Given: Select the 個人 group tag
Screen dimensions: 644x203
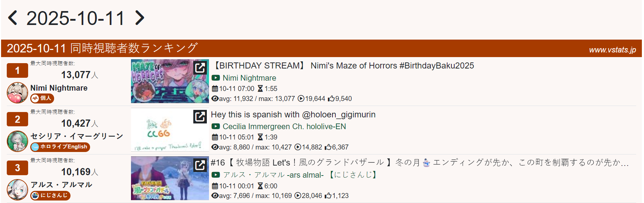Looking at the screenshot, I should tap(42, 98).
